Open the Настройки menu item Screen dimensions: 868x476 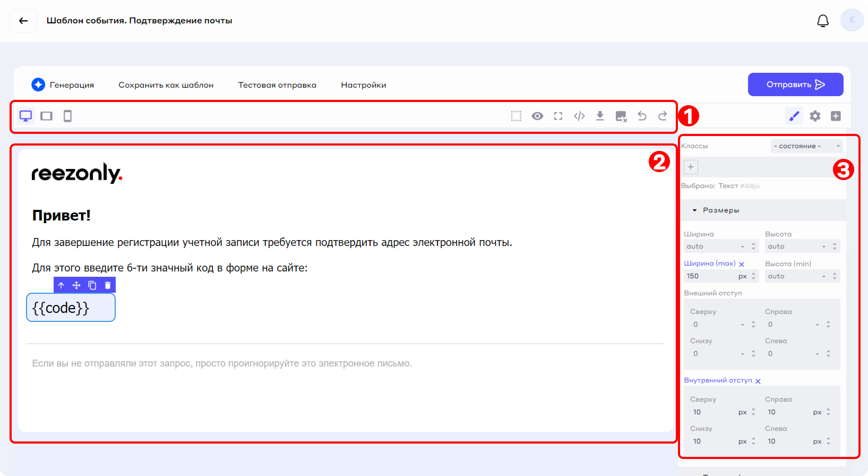click(363, 85)
